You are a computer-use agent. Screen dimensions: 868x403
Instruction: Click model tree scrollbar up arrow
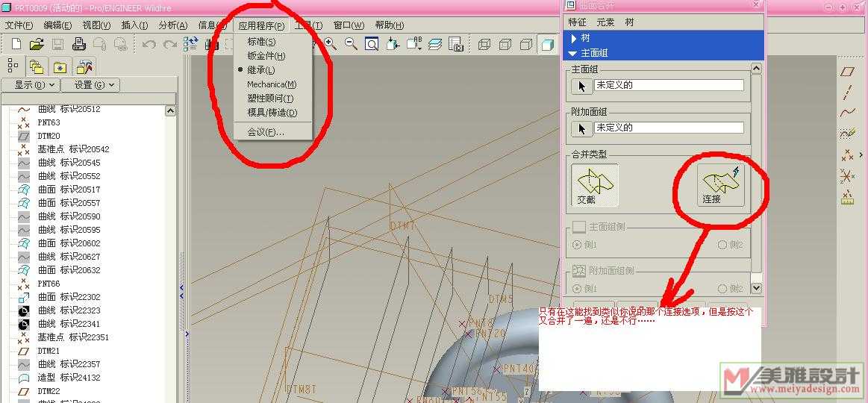pyautogui.click(x=171, y=111)
